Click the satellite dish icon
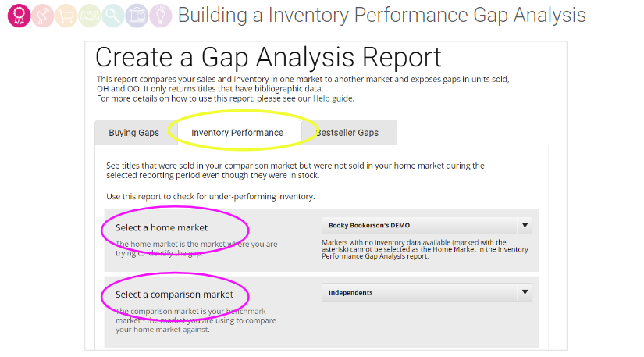 click(43, 16)
